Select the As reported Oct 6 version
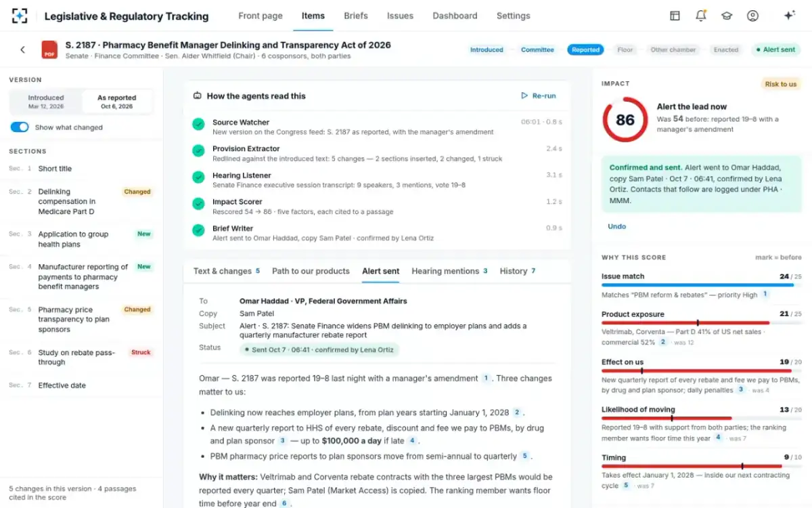This screenshot has width=812, height=508. point(117,102)
